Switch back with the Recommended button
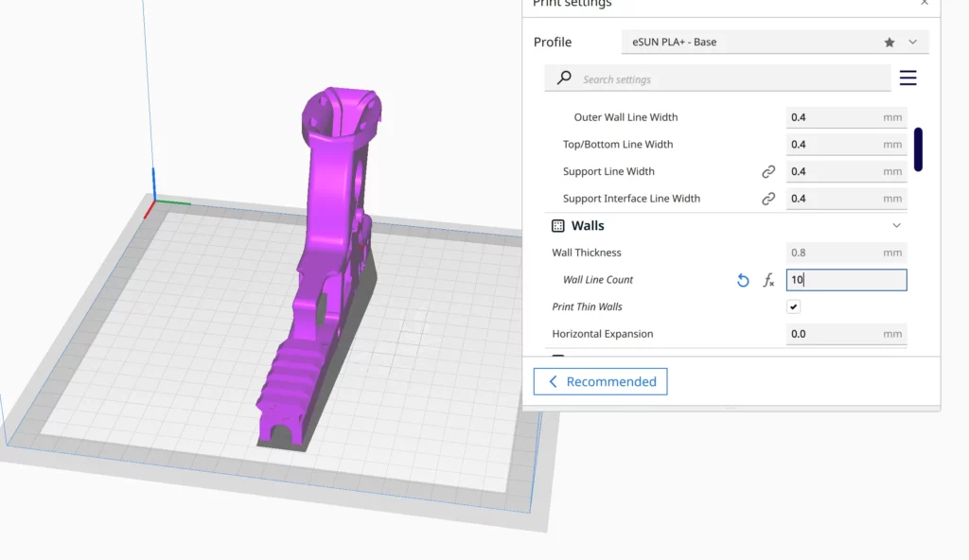The height and width of the screenshot is (560, 969). pyautogui.click(x=600, y=381)
